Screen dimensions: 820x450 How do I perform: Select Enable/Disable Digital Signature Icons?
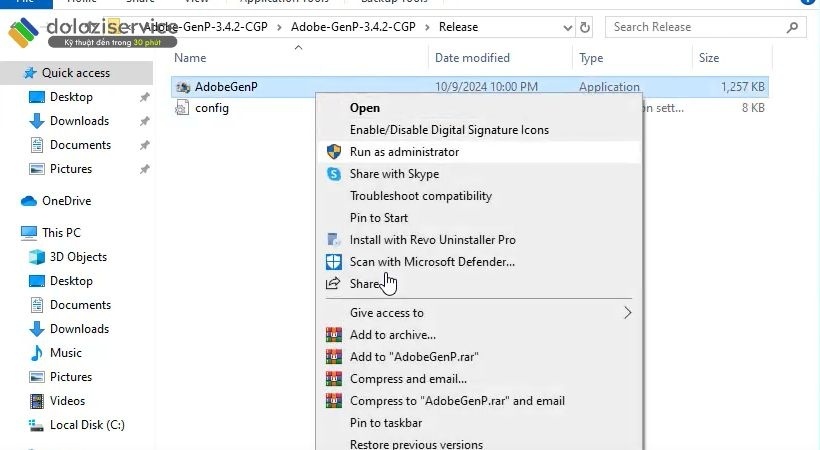pyautogui.click(x=449, y=130)
